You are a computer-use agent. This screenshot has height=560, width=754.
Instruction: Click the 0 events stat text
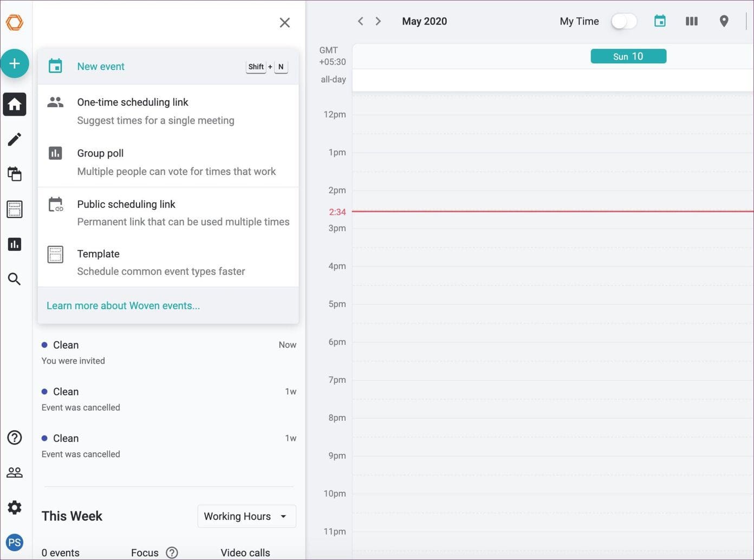(x=61, y=552)
